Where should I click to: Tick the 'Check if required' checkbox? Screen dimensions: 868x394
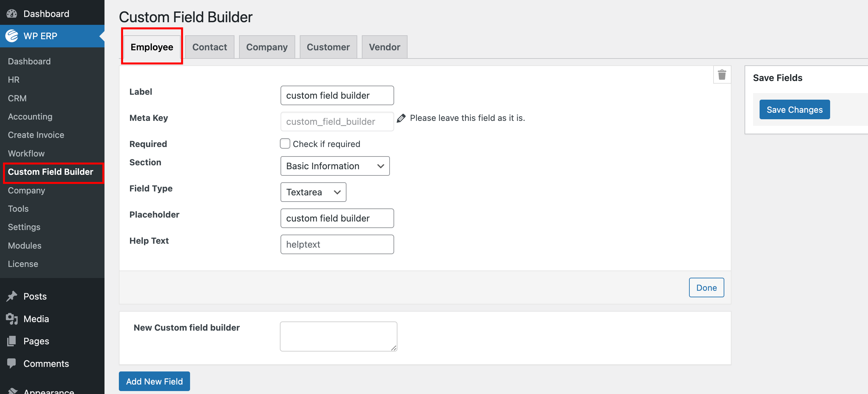point(285,143)
